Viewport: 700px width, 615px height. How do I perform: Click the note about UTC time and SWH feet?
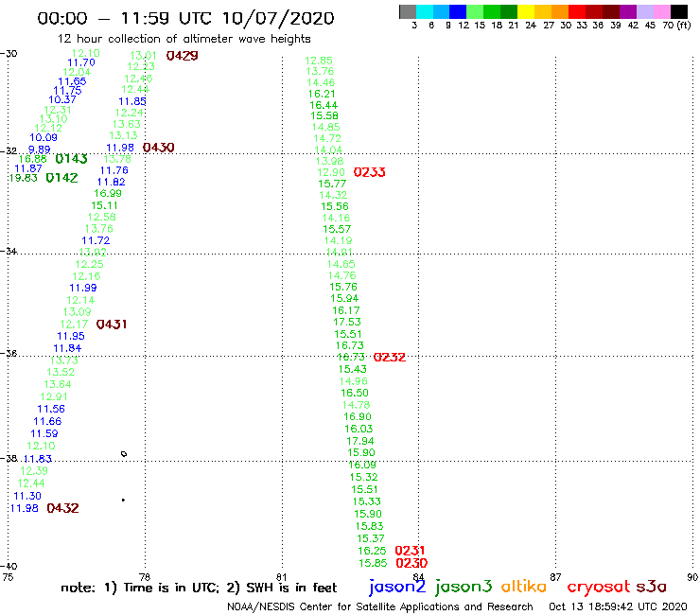coord(199,588)
